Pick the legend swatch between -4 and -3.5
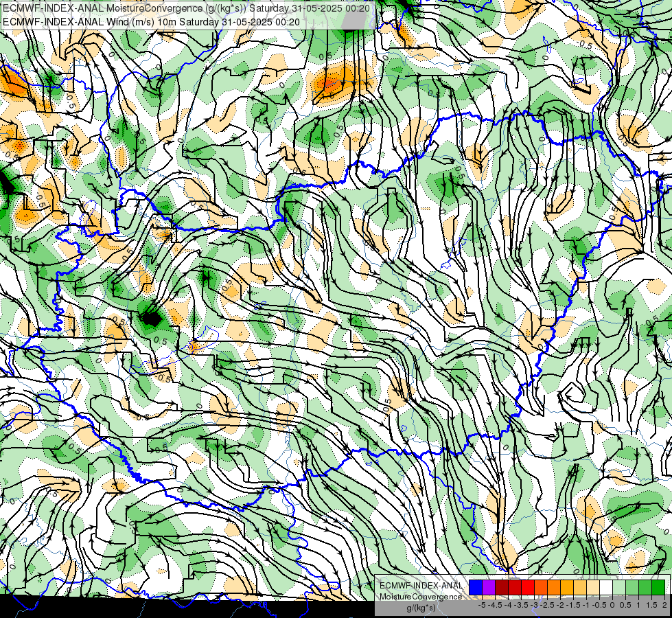Image resolution: width=672 pixels, height=618 pixels. [x=515, y=588]
